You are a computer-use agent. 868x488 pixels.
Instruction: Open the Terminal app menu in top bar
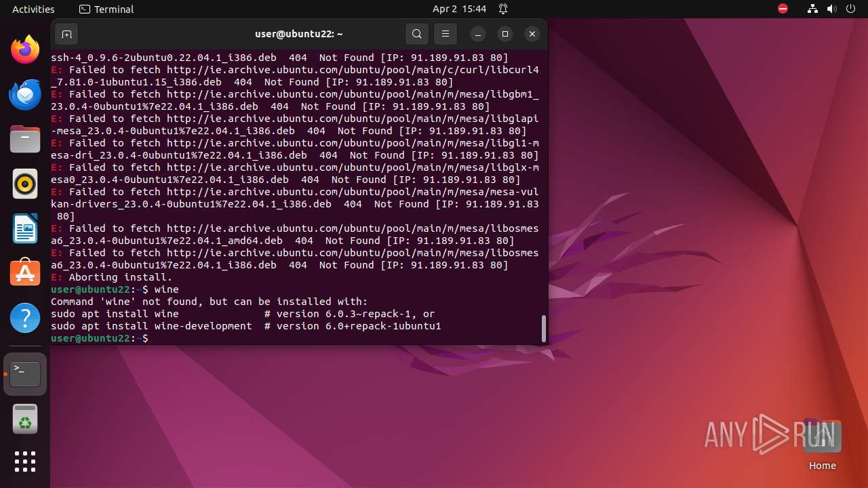point(106,9)
